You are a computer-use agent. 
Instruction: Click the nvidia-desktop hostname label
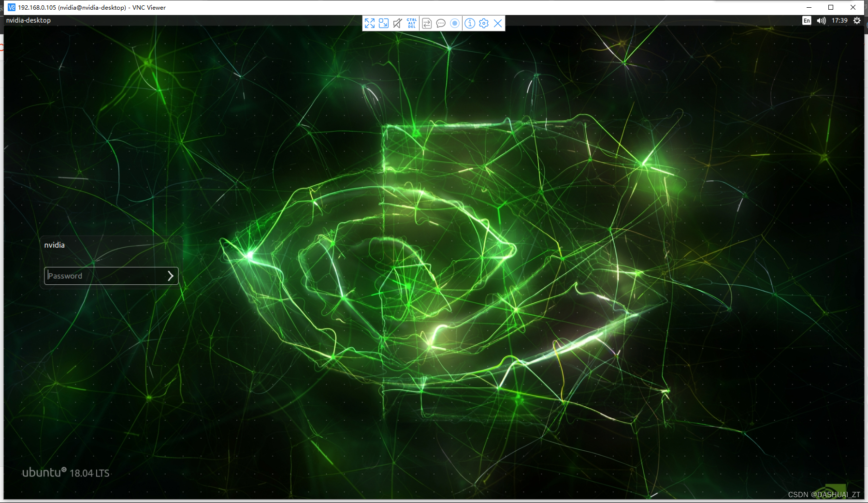[x=29, y=20]
